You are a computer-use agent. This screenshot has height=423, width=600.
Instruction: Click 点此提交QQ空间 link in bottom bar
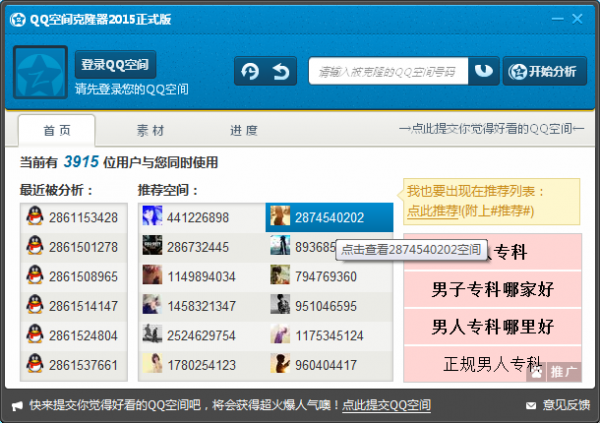386,405
